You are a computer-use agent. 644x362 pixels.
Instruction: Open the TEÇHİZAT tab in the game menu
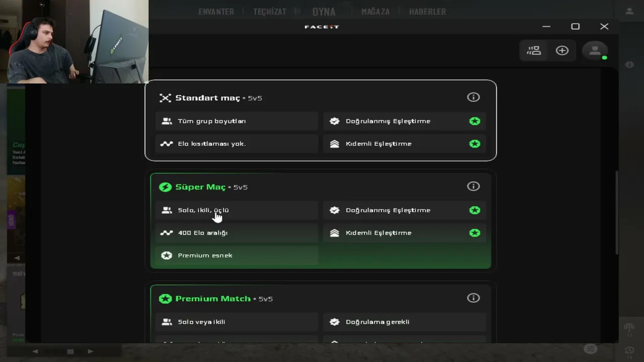tap(270, 12)
